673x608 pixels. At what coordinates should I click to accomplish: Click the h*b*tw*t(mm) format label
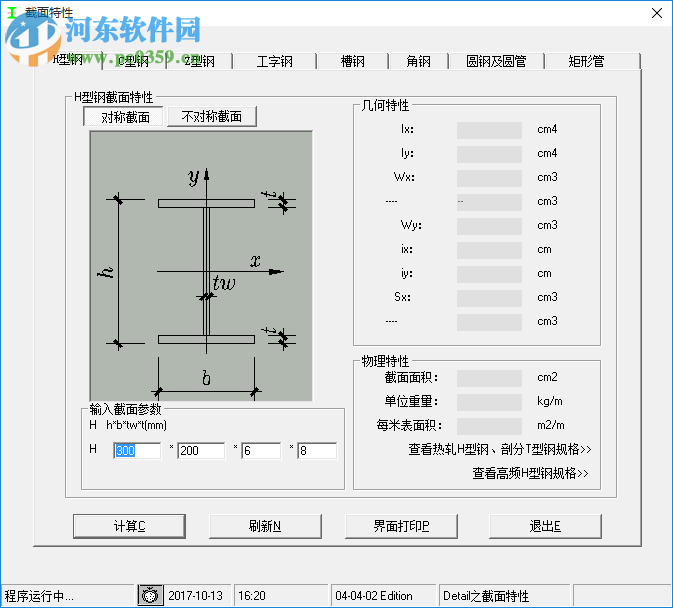136,425
